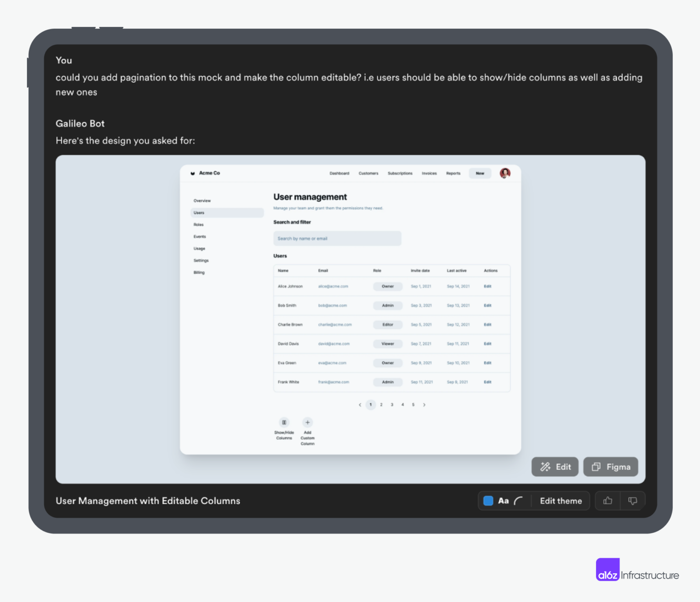
Task: Click the Show/Hide Columns icon
Action: (x=284, y=422)
